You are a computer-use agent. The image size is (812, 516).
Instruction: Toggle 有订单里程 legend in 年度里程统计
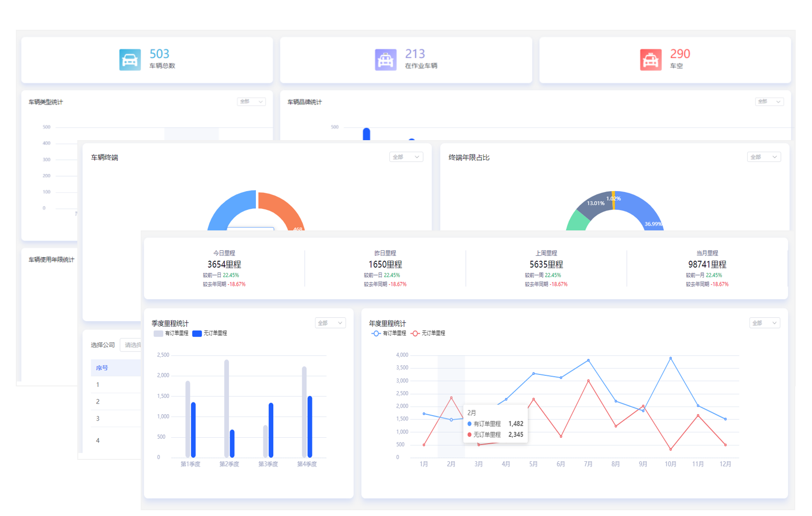[389, 333]
